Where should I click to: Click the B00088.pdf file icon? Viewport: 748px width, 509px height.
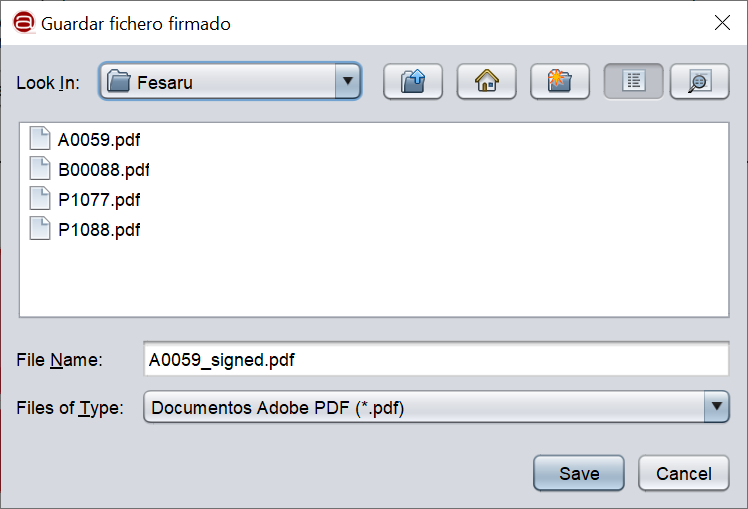[40, 168]
